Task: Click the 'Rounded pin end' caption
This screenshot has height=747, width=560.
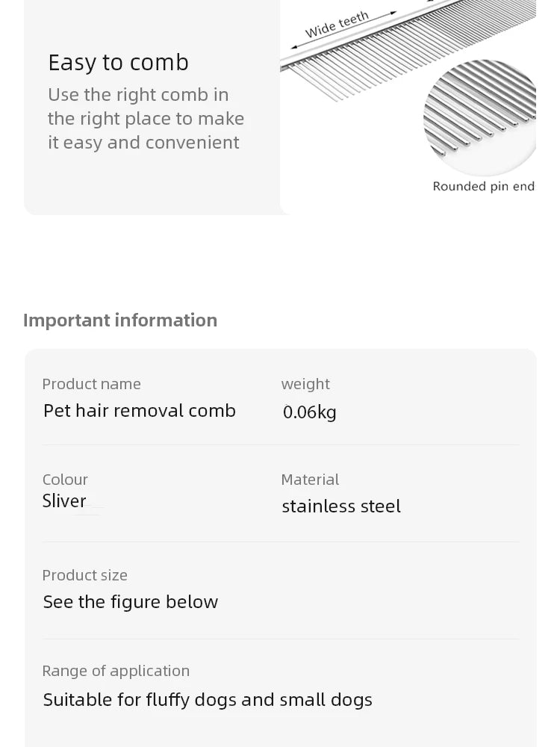Action: coord(484,186)
